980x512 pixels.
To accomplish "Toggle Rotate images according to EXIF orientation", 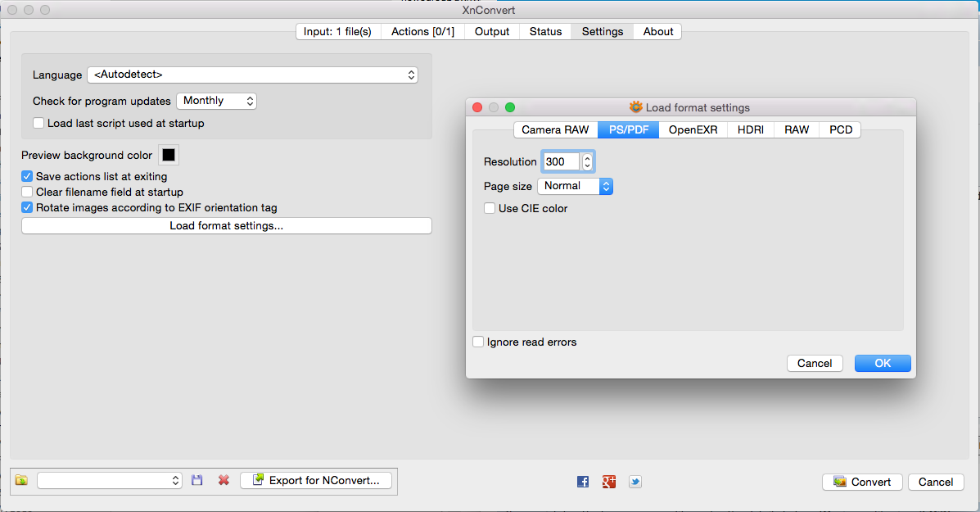I will coord(27,207).
